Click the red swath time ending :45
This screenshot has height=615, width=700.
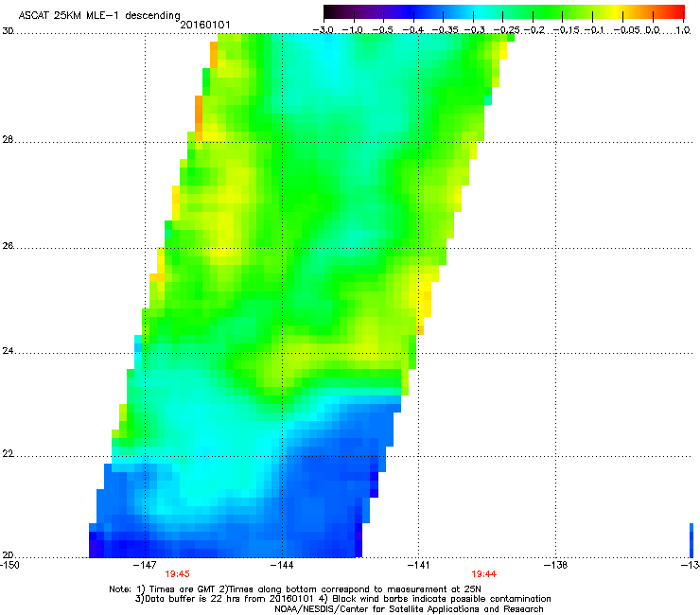click(177, 574)
